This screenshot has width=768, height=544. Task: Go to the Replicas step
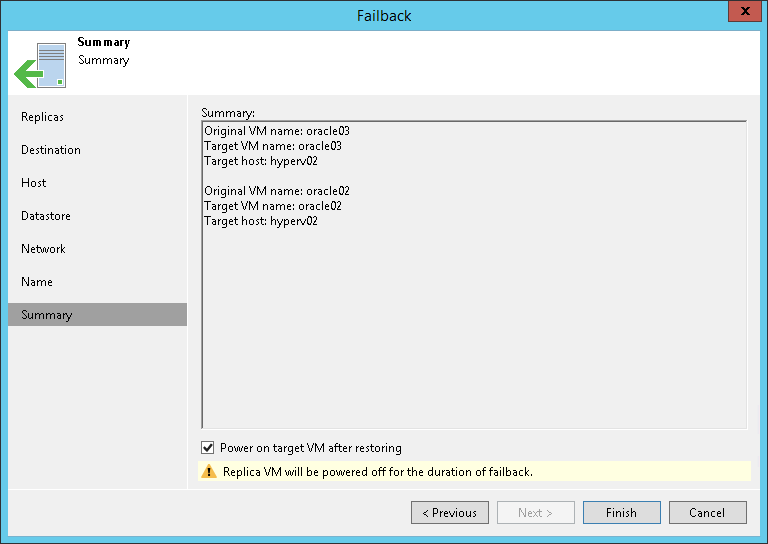click(42, 117)
